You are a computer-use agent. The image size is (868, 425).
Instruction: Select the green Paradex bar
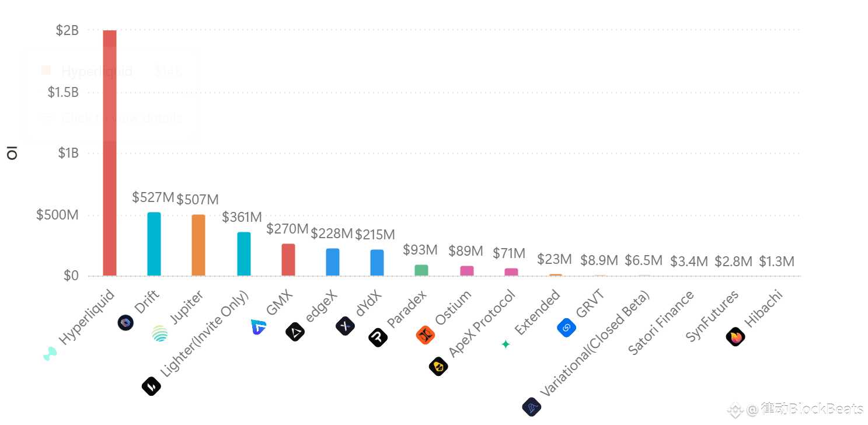click(421, 270)
